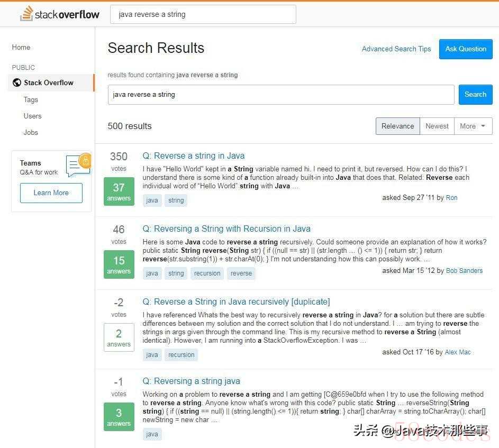Open Tags in sidebar
499x448 pixels.
[x=31, y=100]
